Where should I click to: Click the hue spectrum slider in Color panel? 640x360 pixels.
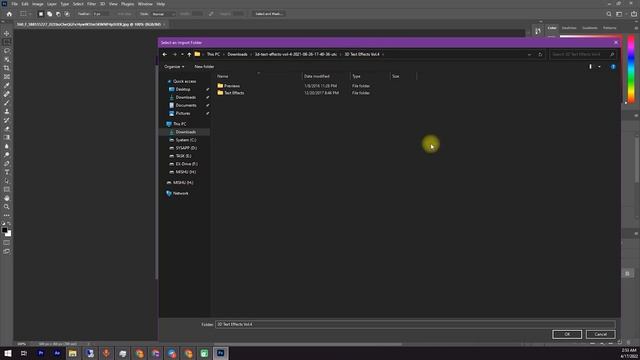point(631,69)
